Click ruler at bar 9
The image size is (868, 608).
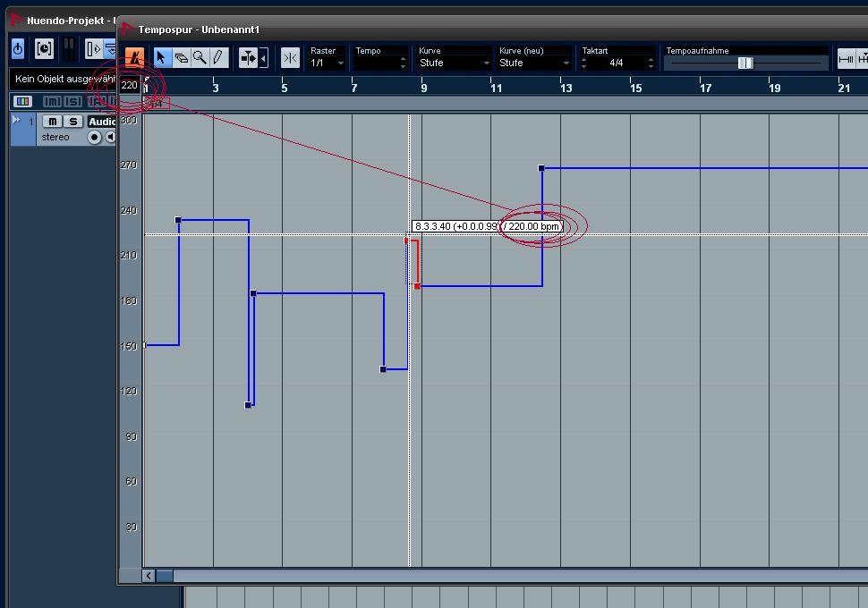point(423,88)
